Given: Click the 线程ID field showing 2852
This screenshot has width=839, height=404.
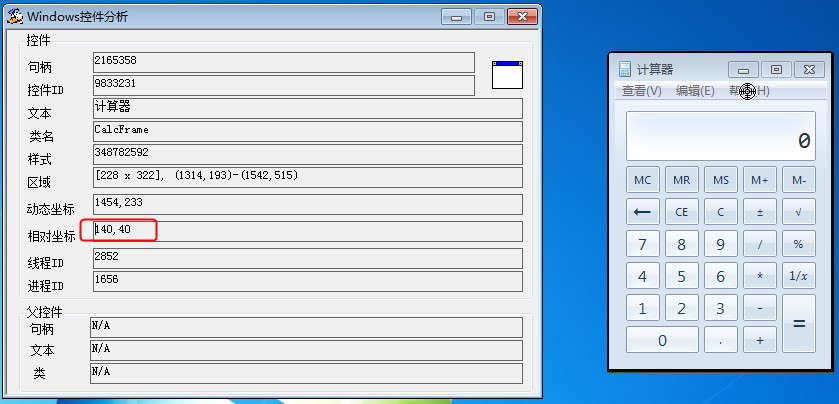Looking at the screenshot, I should tap(308, 258).
